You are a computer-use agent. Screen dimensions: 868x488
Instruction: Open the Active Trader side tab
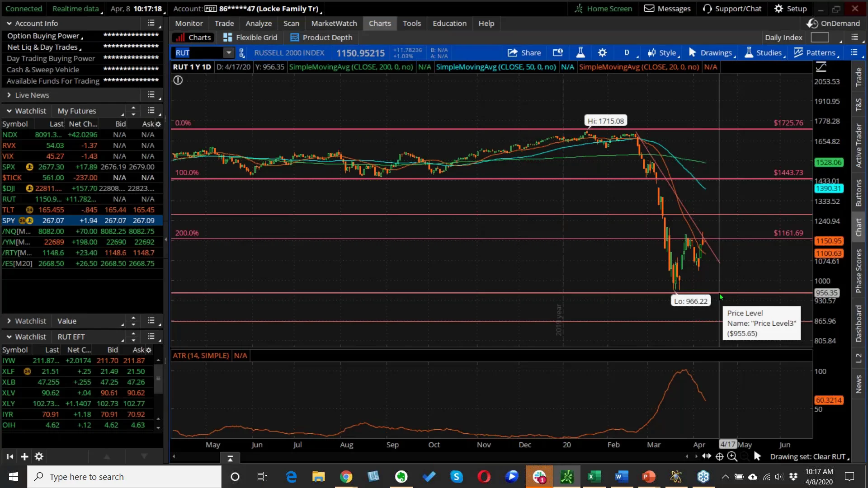click(859, 145)
